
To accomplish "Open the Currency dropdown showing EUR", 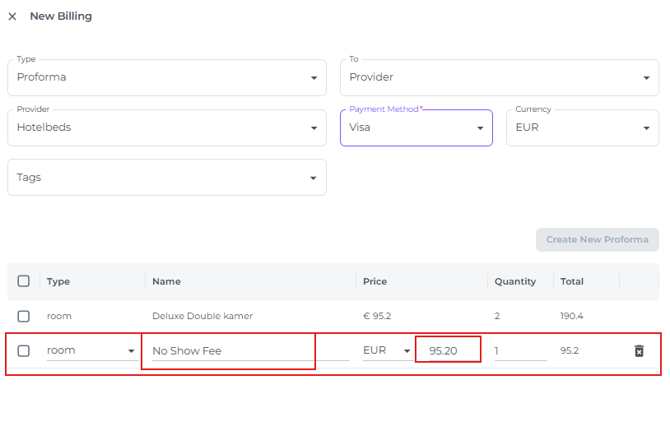I will tap(581, 128).
